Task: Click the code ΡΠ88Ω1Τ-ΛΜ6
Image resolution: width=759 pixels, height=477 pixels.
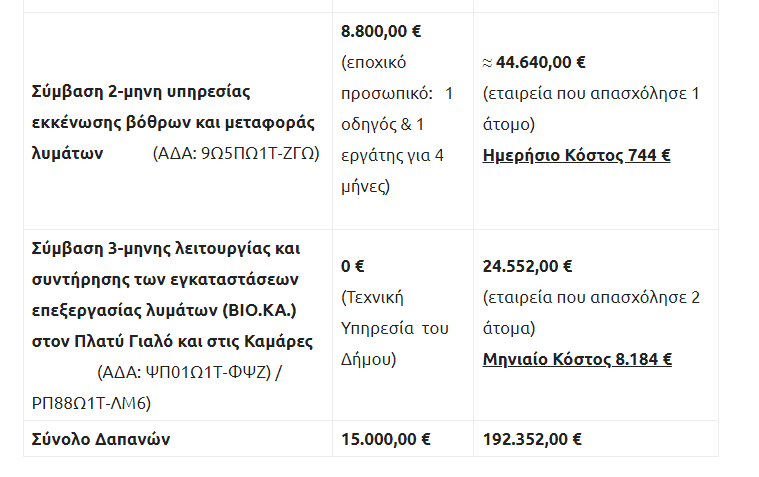Action: 91,403
